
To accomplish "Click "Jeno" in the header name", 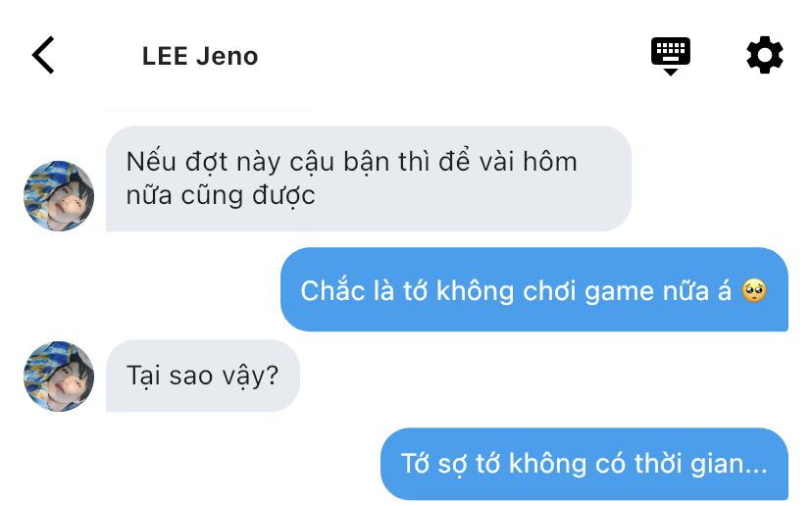I will [x=227, y=56].
